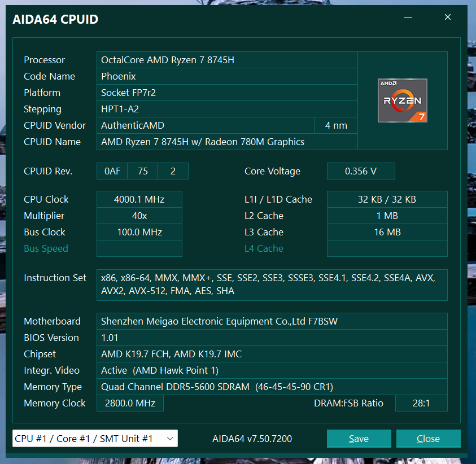
Task: Click the CPUID Vendor value AuthenticAMD
Action: (206, 126)
